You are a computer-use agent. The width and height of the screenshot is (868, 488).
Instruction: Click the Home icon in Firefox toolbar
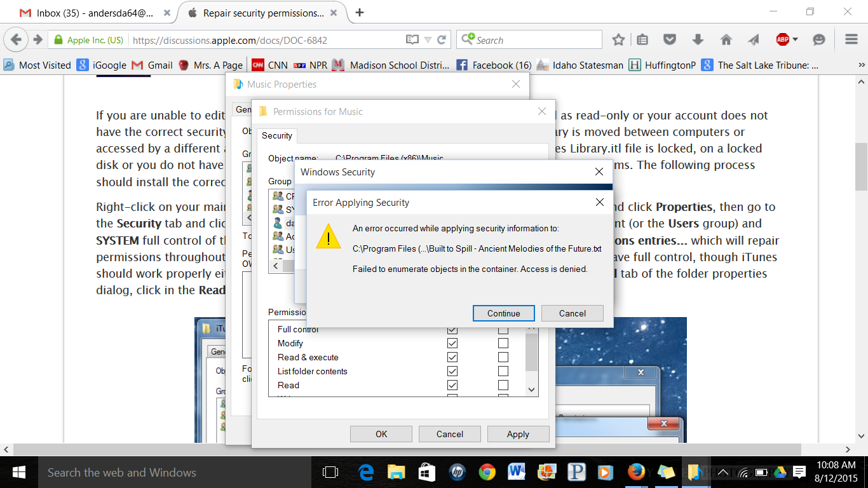pos(726,39)
